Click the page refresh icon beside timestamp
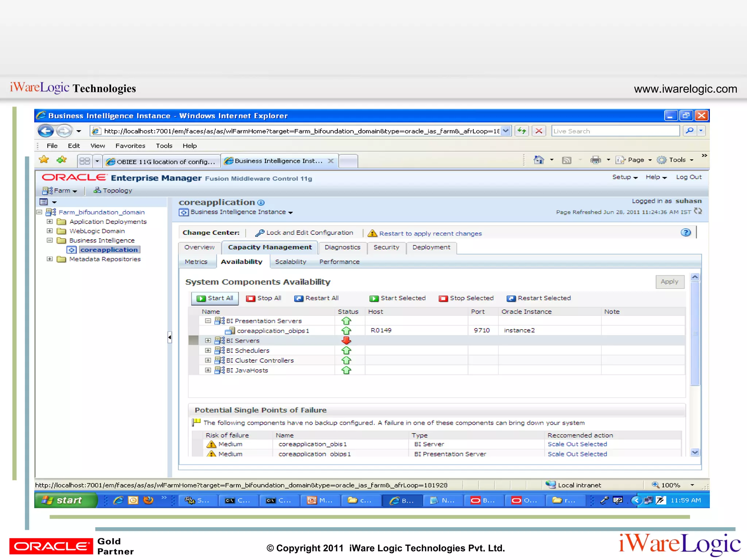The image size is (747, 560). point(698,211)
